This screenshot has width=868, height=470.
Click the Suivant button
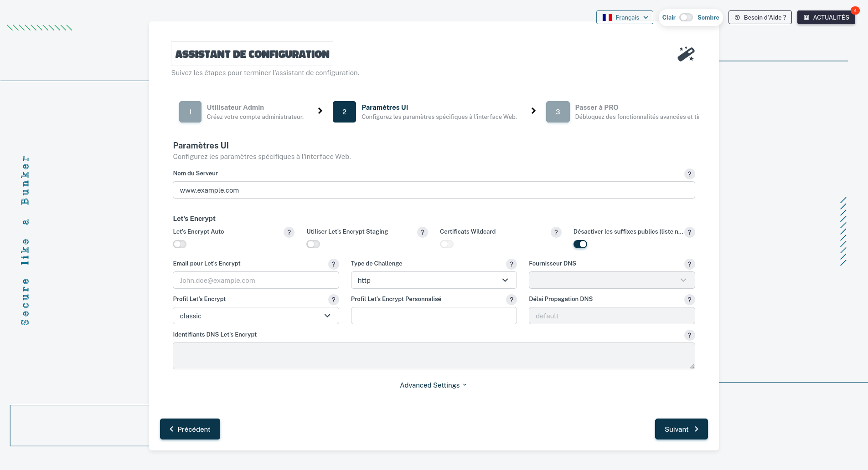pyautogui.click(x=681, y=429)
